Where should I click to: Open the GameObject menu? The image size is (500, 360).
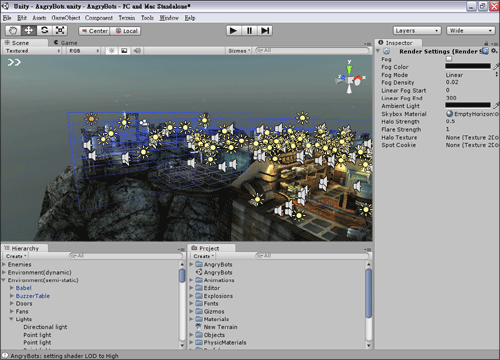[66, 18]
